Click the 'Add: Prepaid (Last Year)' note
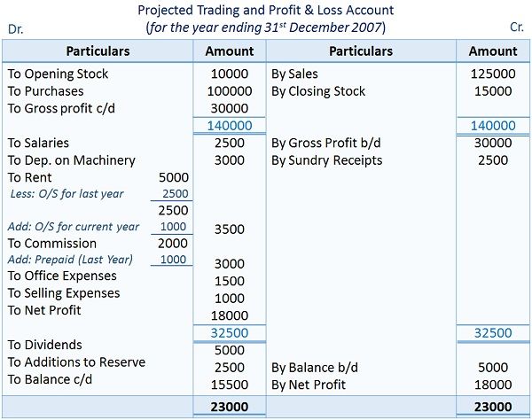The height and width of the screenshot is (420, 532). (70, 260)
